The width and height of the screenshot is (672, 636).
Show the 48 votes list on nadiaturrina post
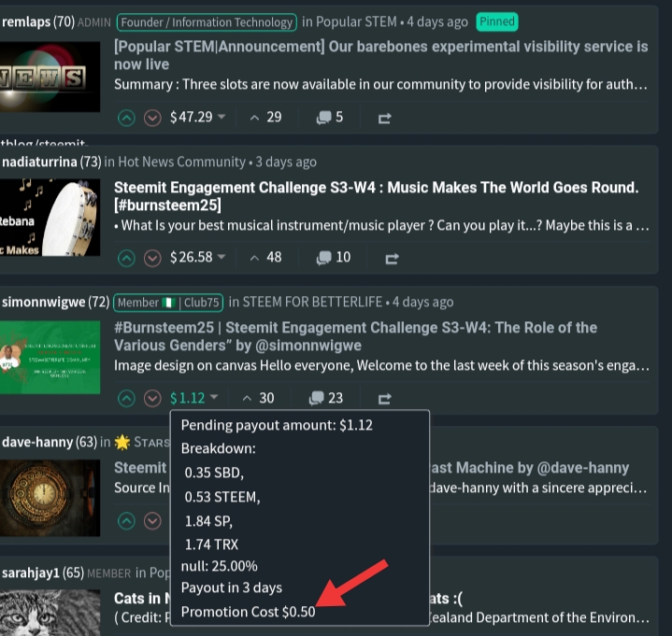coord(265,257)
